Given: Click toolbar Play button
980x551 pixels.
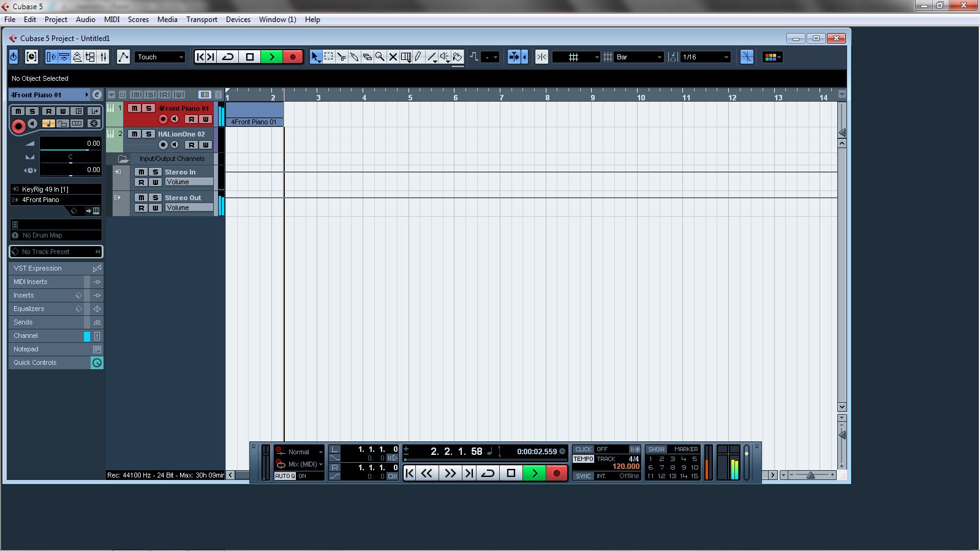Looking at the screenshot, I should [271, 57].
